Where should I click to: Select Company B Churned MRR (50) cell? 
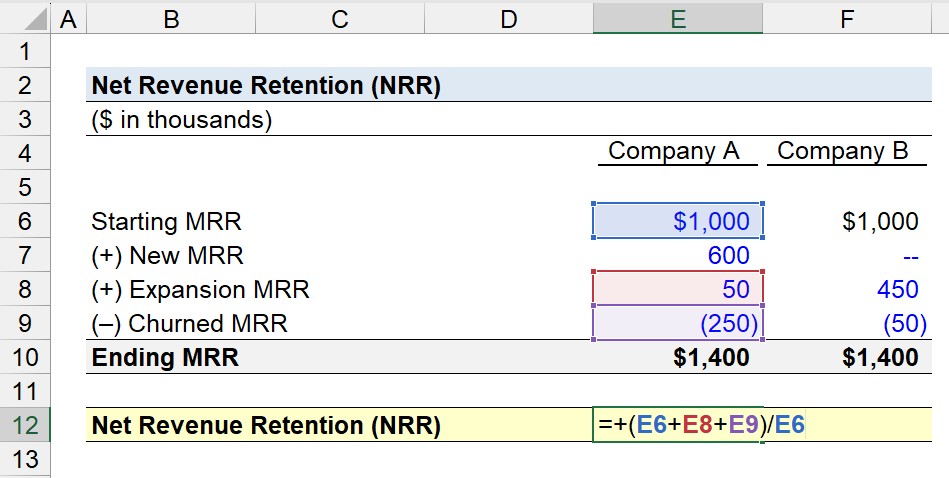(x=847, y=323)
